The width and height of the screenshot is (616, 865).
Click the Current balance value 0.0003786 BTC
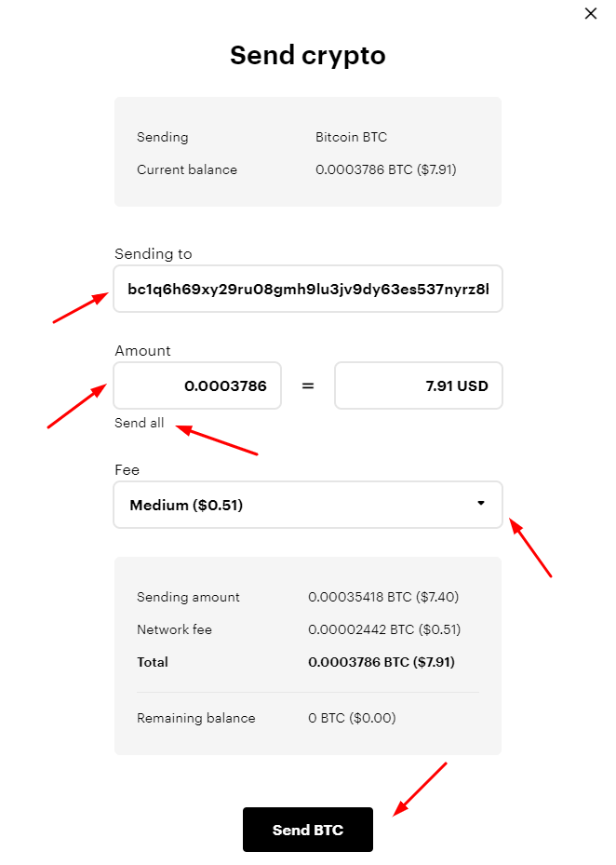(x=392, y=169)
